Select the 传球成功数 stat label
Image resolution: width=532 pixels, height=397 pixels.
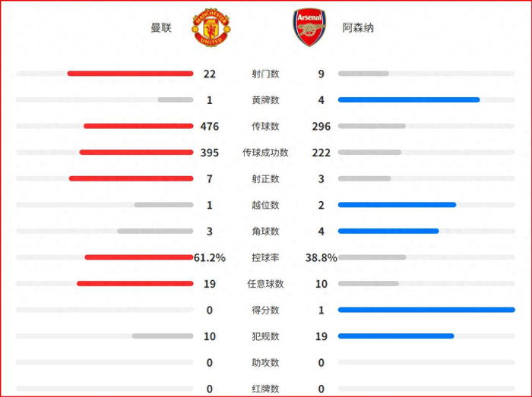click(x=265, y=153)
